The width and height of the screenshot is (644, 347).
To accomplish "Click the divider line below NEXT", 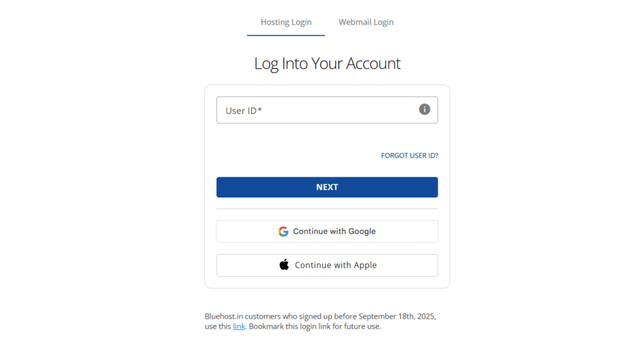I will pos(327,209).
